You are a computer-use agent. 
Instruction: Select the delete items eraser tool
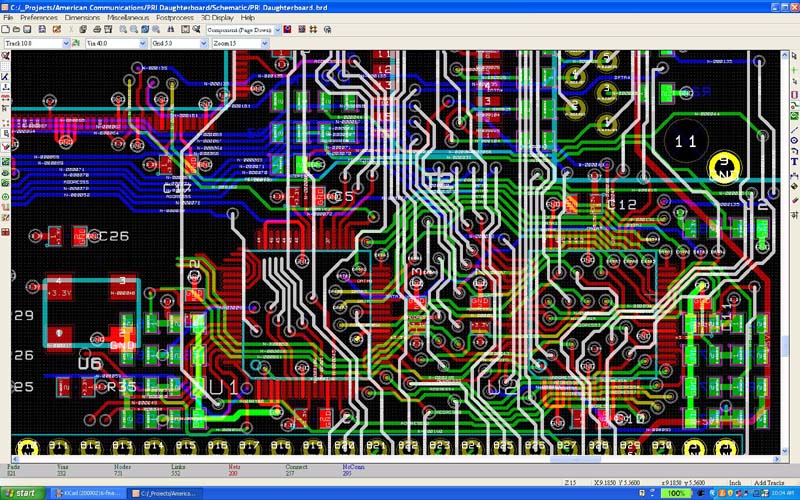[x=794, y=200]
